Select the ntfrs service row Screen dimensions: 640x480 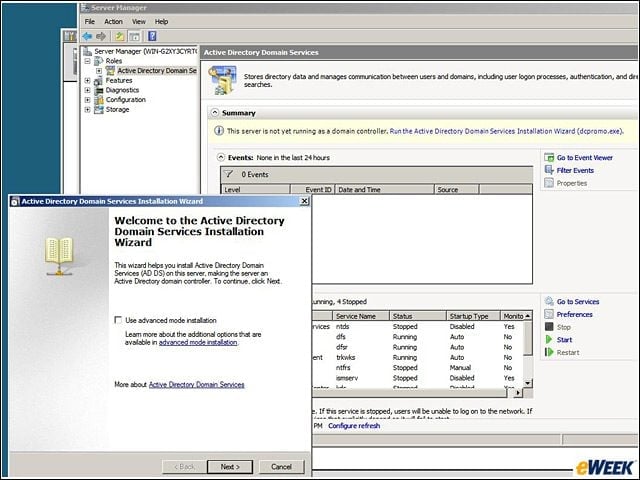pos(417,367)
